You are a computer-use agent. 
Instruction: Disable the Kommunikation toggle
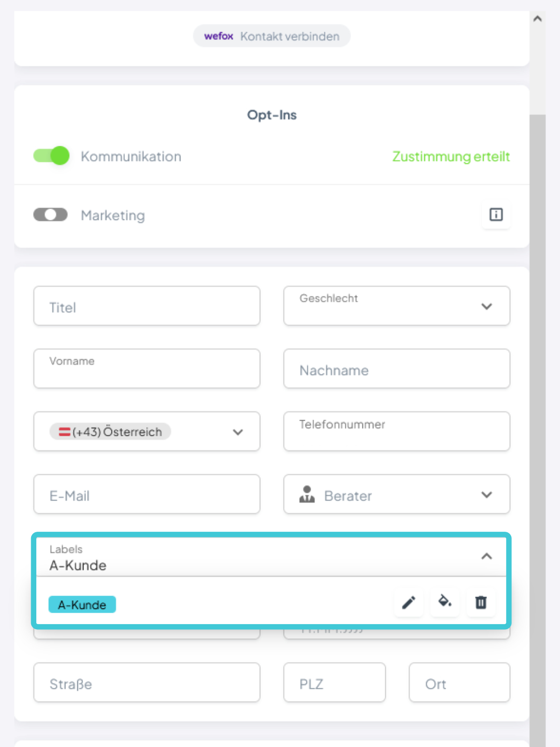(51, 156)
